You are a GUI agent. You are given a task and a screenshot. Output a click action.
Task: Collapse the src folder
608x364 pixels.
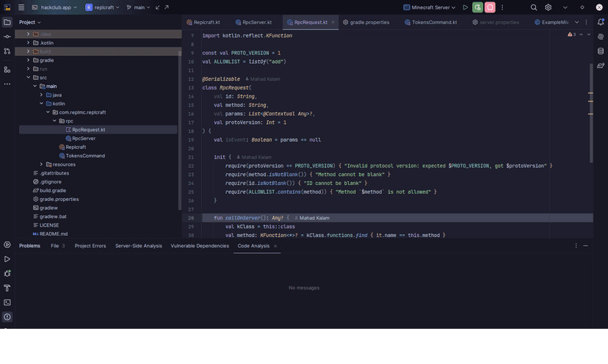(28, 77)
